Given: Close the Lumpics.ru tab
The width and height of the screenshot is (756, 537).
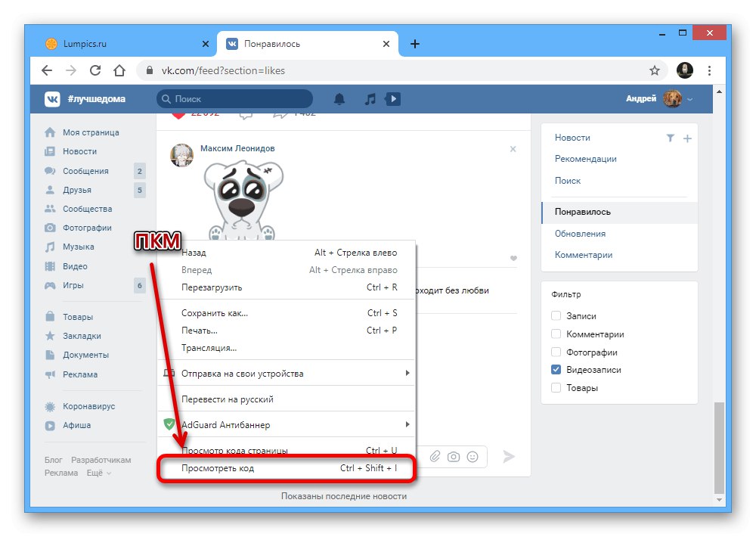Looking at the screenshot, I should tap(206, 44).
